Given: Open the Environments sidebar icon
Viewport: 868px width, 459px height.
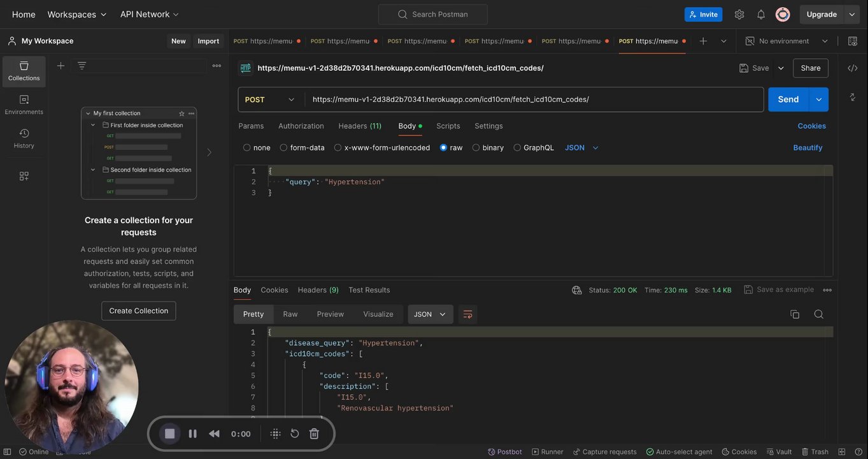Looking at the screenshot, I should (x=24, y=105).
